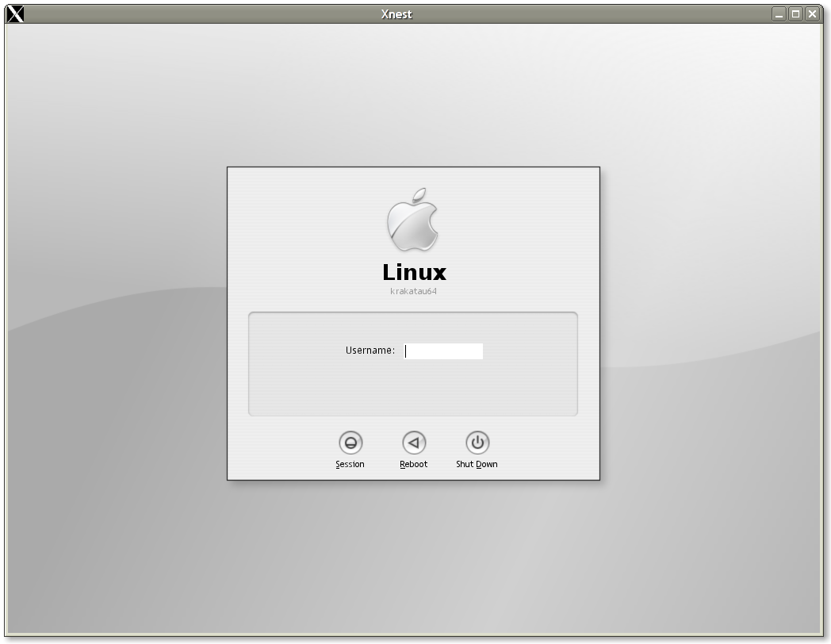Click the Reboot text label

(413, 464)
